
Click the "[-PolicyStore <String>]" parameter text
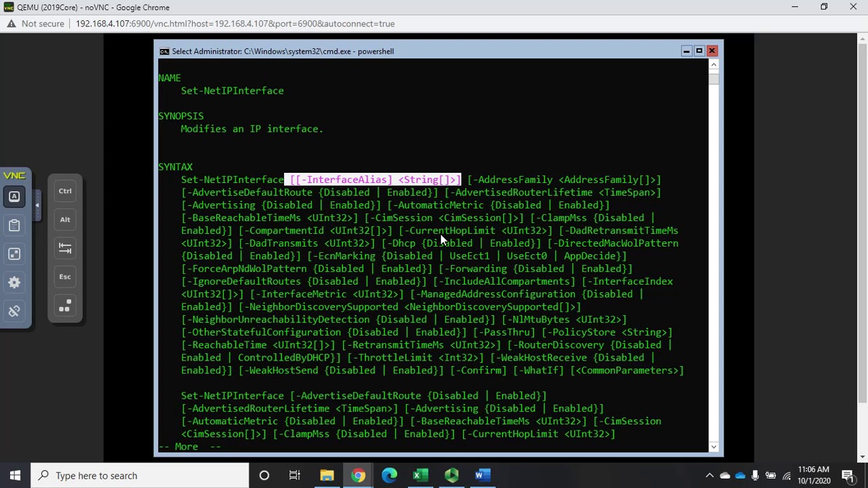tap(607, 332)
